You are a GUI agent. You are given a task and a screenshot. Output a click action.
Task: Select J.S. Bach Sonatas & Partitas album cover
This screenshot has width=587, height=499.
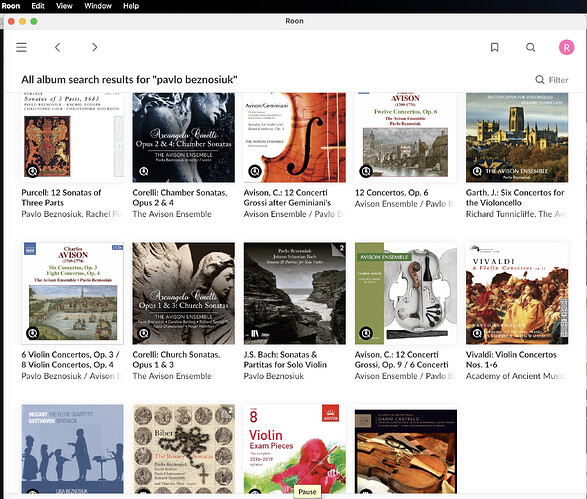coord(295,293)
